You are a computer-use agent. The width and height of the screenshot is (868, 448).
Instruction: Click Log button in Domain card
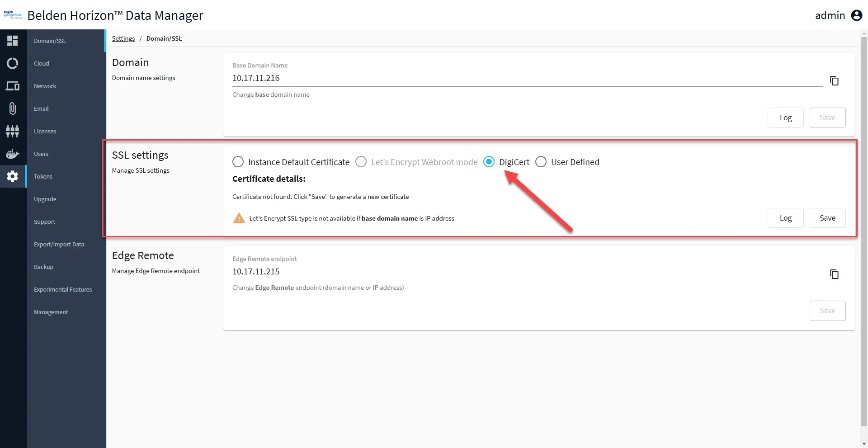(785, 118)
